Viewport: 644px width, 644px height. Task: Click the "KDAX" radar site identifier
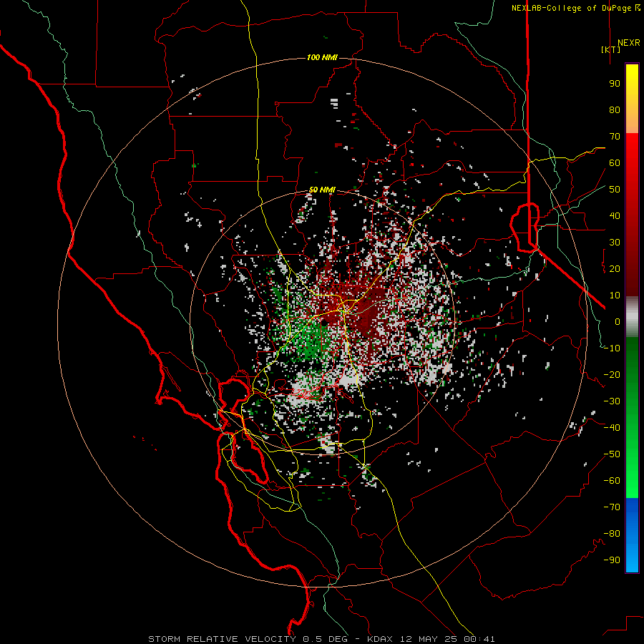click(x=379, y=639)
